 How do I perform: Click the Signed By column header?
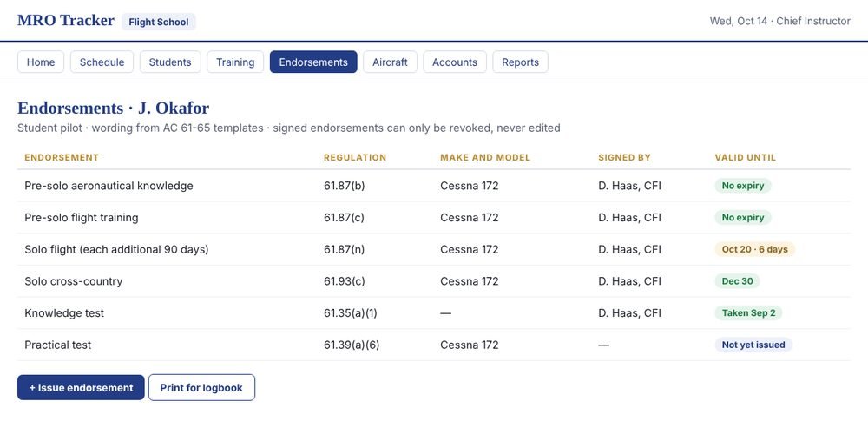624,157
